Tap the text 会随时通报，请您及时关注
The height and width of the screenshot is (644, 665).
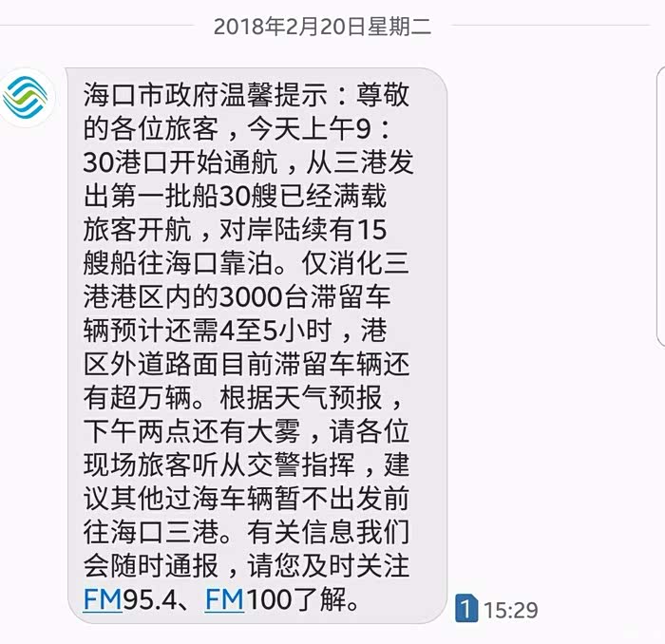[x=246, y=566]
